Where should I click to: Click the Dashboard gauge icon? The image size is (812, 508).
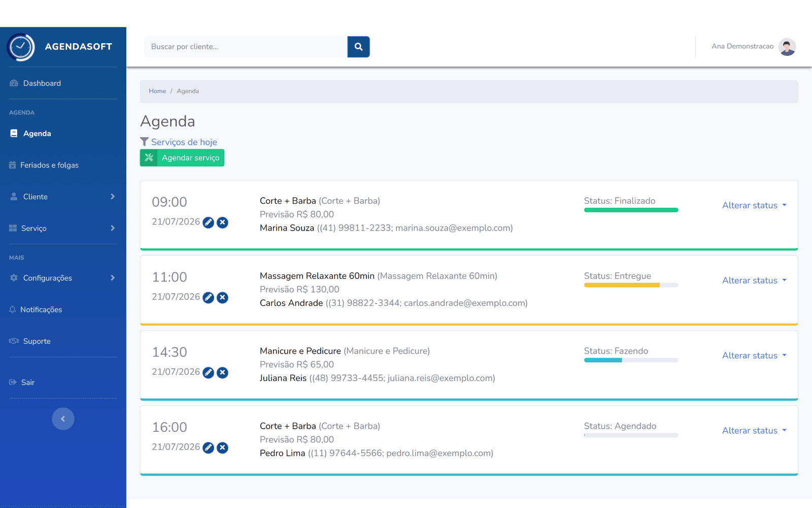(x=14, y=83)
